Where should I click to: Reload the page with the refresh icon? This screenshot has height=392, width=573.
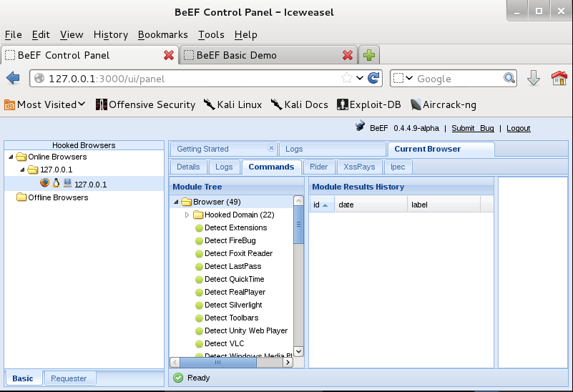[373, 78]
